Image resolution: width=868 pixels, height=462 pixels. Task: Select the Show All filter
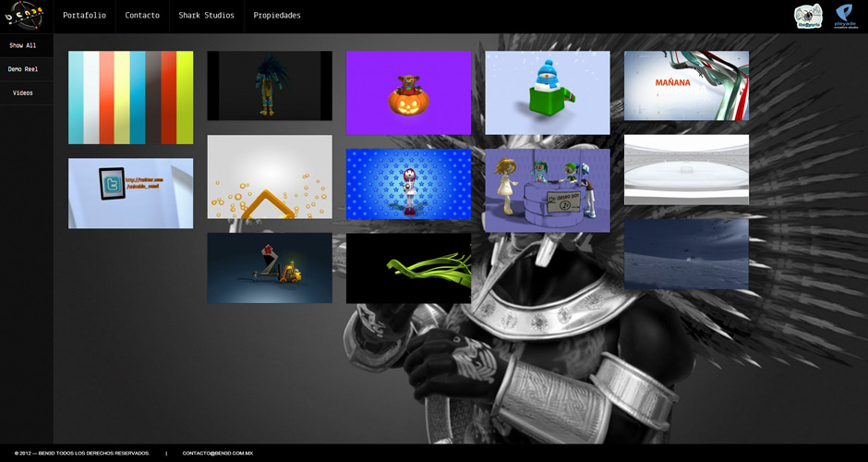pos(23,45)
